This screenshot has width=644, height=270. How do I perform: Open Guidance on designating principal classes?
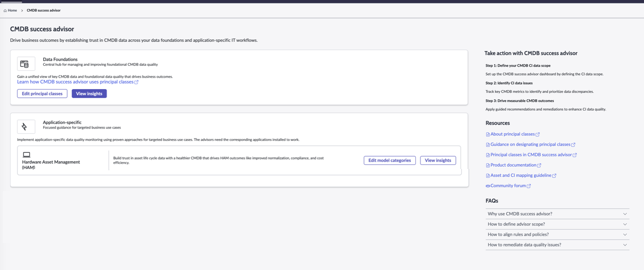(x=530, y=144)
